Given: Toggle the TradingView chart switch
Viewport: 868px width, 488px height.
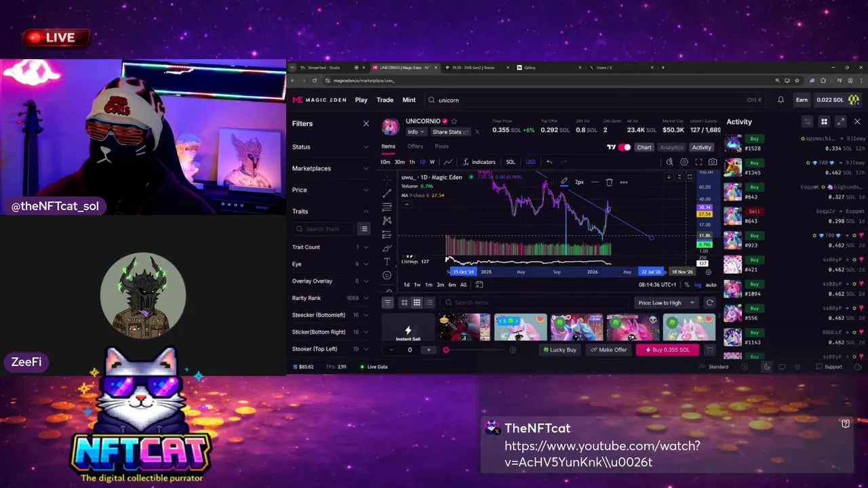Looking at the screenshot, I should [625, 147].
